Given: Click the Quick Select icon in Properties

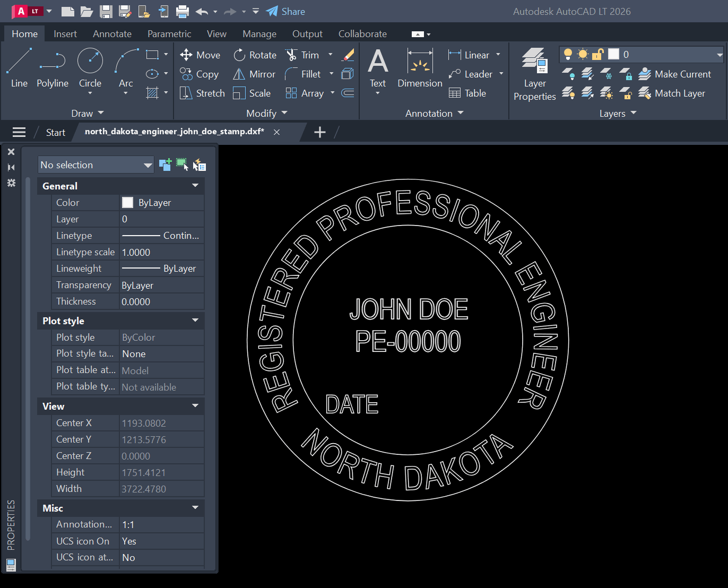Looking at the screenshot, I should tap(199, 165).
